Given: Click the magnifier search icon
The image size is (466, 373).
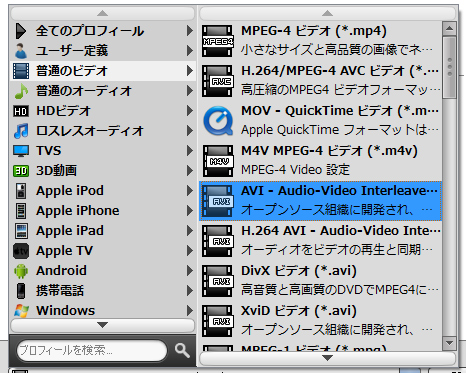Looking at the screenshot, I should click(x=182, y=350).
